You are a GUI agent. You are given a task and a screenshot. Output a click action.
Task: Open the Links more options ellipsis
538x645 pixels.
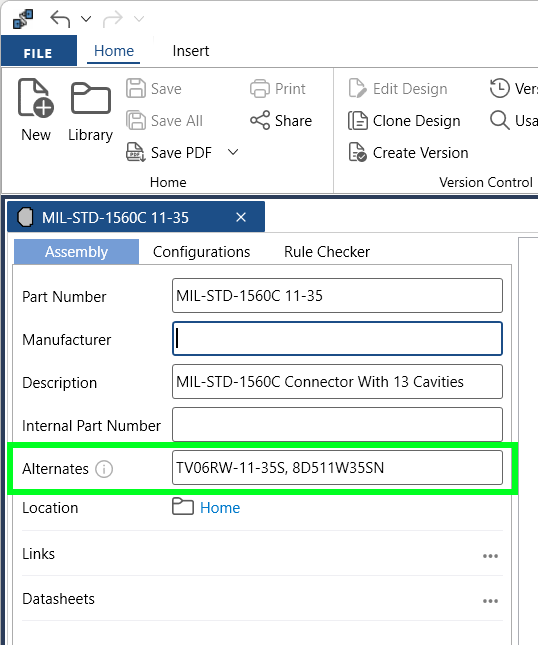click(490, 556)
